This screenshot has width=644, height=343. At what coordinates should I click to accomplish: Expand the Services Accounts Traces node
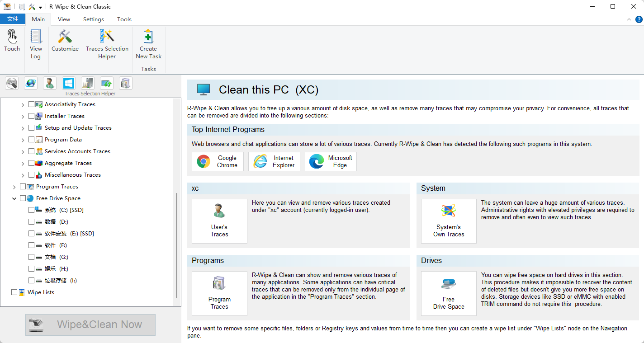pos(23,151)
